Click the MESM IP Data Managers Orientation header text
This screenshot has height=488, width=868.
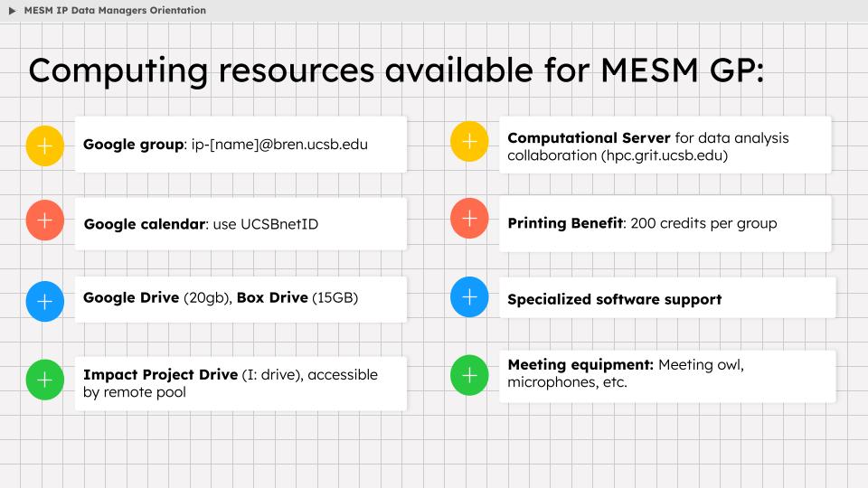point(115,11)
